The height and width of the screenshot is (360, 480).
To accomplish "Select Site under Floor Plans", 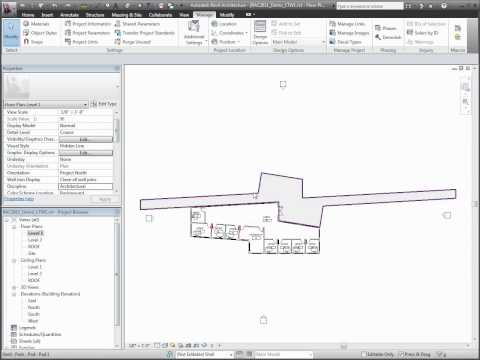I will (x=32, y=253).
